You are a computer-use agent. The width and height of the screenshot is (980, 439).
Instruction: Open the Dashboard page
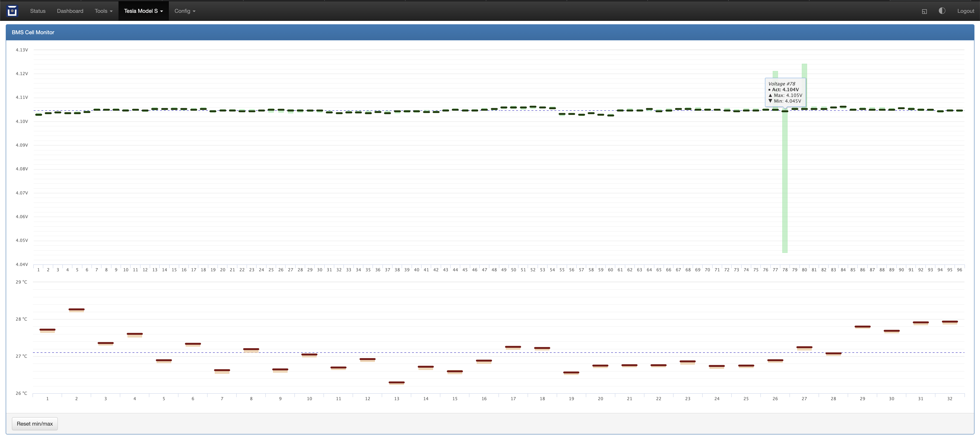(x=70, y=11)
